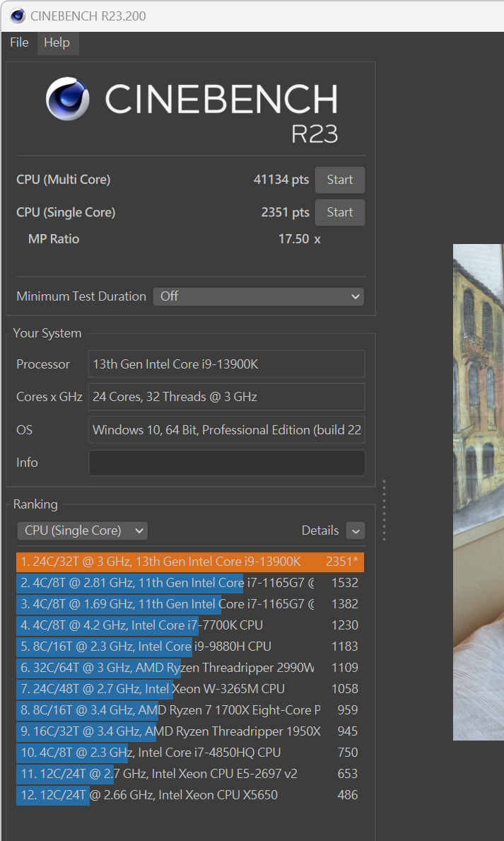Click the CINEBENCH R23.200 window title

[x=88, y=16]
